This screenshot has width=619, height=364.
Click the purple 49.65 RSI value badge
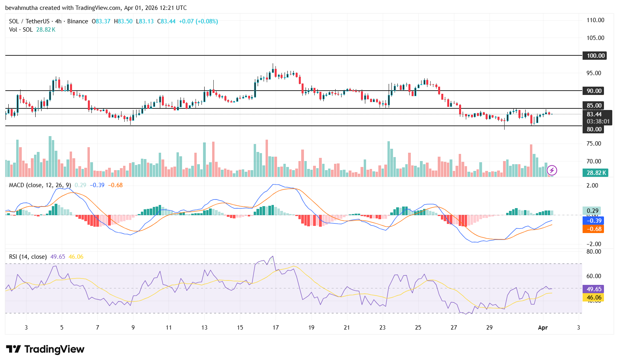click(593, 290)
